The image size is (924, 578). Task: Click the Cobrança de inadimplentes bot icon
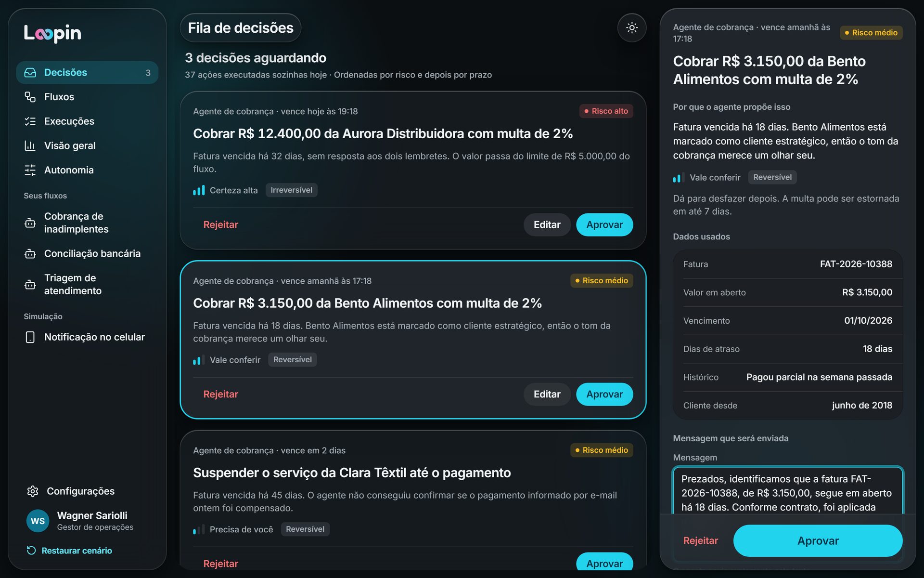click(30, 223)
